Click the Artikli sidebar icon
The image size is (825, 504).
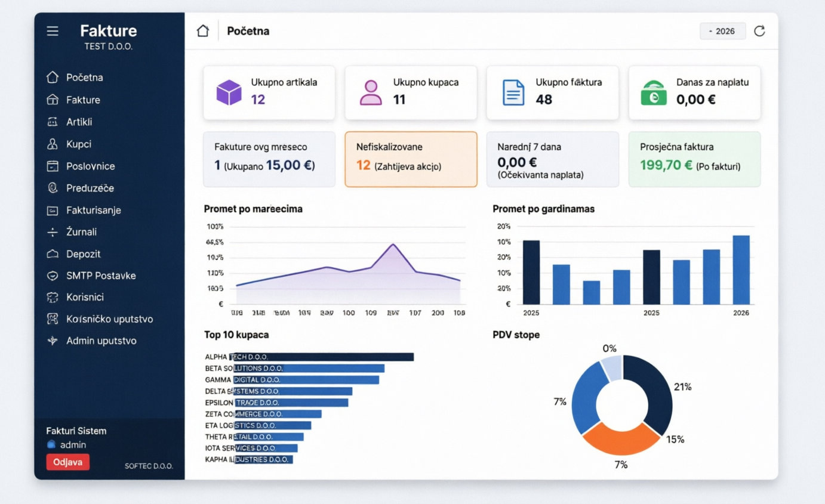[x=53, y=122]
